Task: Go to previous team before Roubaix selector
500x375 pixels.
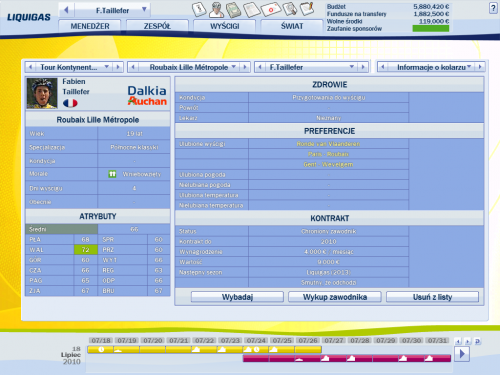Action: tap(133, 67)
